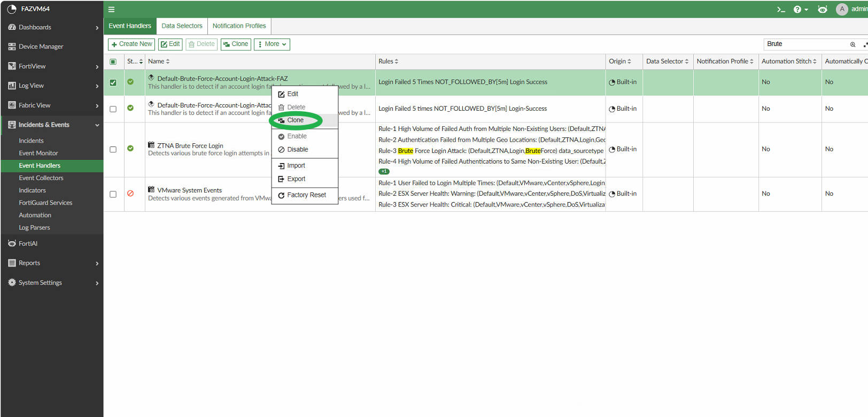Image resolution: width=868 pixels, height=417 pixels.
Task: Expand the Log View chevron
Action: (x=97, y=86)
